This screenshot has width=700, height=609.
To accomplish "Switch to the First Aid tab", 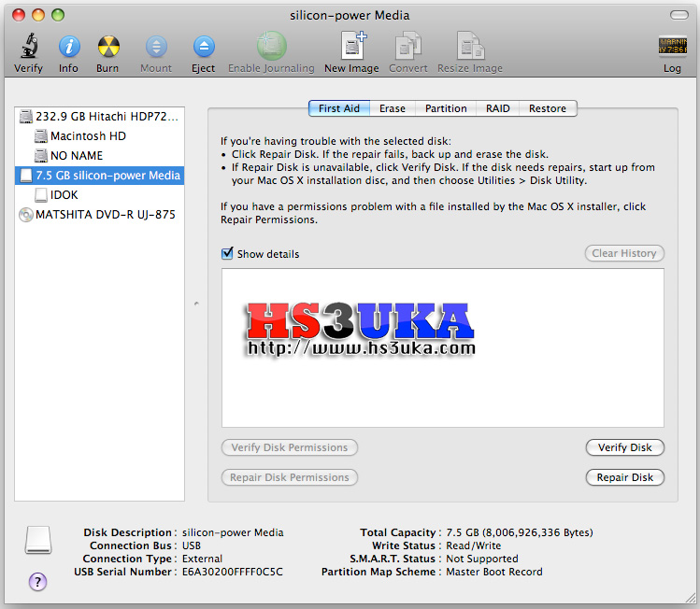I will pos(339,108).
